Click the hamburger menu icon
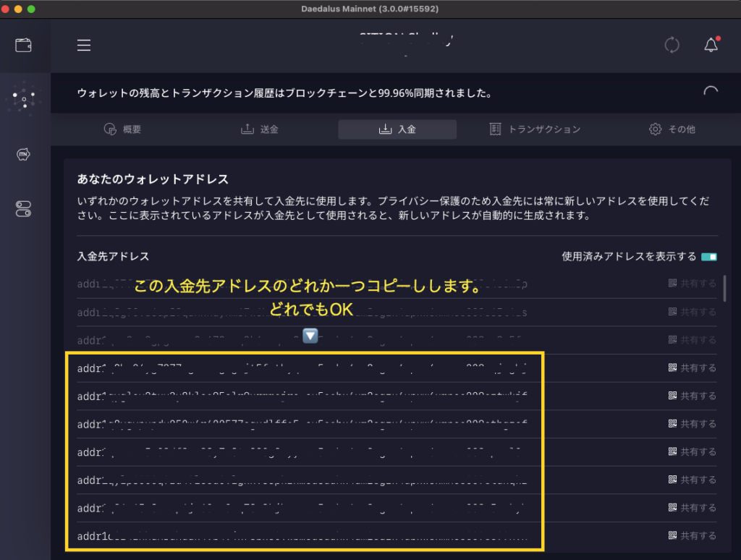Viewport: 741px width, 560px height. pos(84,45)
